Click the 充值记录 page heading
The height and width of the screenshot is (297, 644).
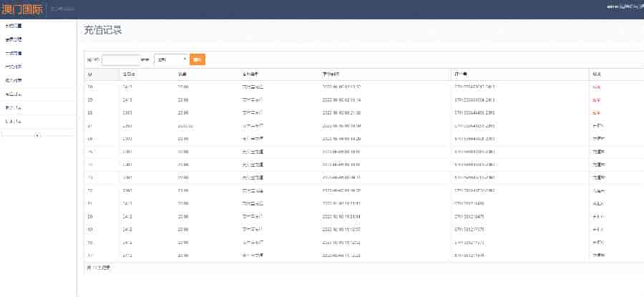tap(102, 30)
